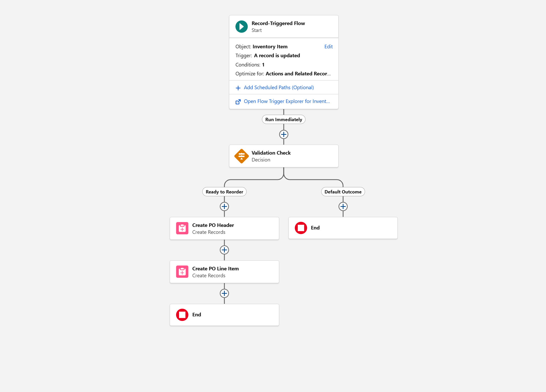The height and width of the screenshot is (392, 546).
Task: Edit the Inventory Item start settings
Action: click(x=329, y=47)
